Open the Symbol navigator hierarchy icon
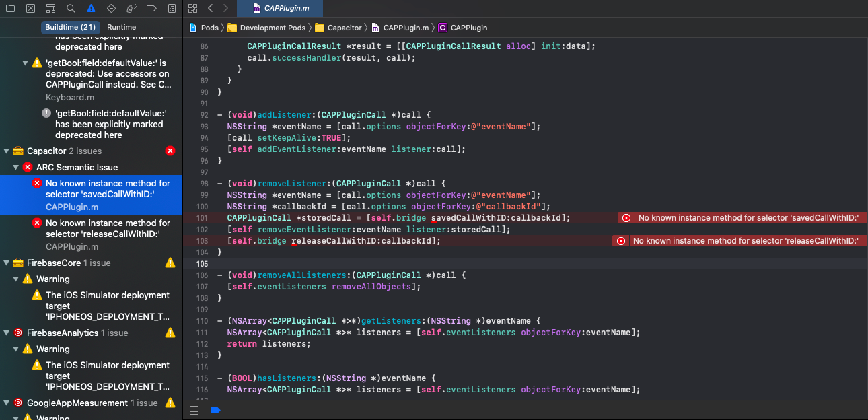 [x=51, y=9]
